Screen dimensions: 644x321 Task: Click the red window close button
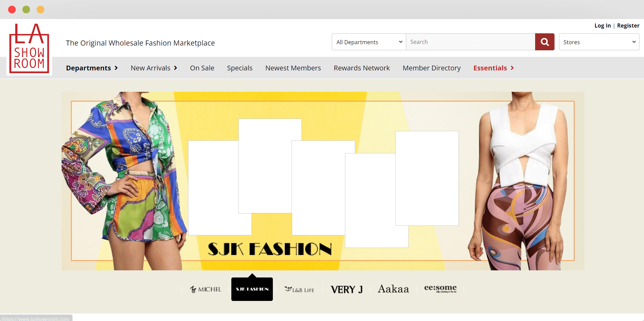[x=12, y=10]
